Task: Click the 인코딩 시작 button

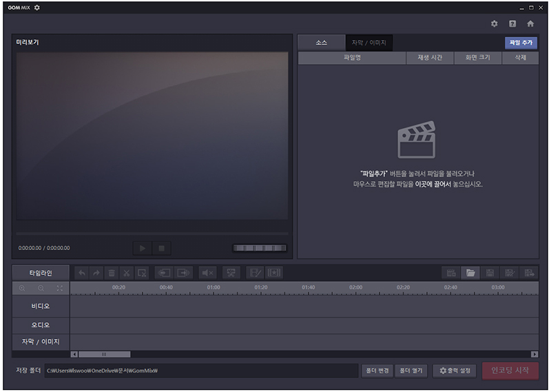Action: point(510,370)
